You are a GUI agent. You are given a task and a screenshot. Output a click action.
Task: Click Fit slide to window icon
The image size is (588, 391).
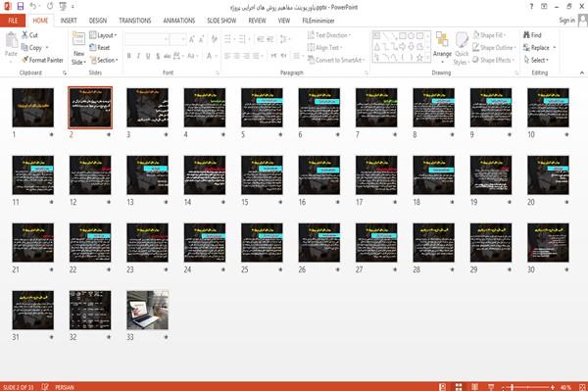pyautogui.click(x=582, y=387)
